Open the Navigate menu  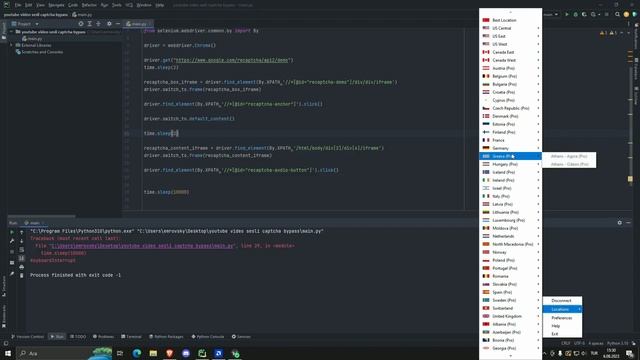(56, 5)
